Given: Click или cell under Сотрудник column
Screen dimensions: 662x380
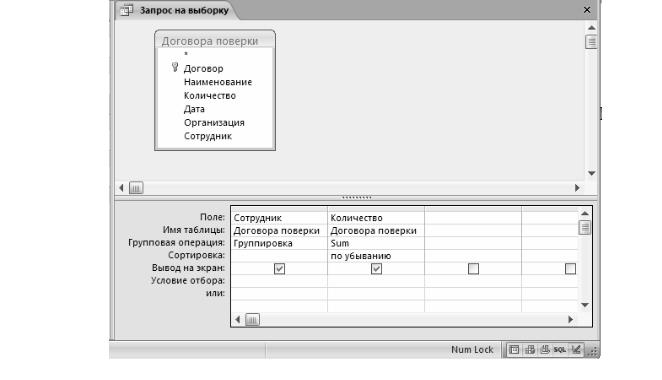Looking at the screenshot, I should pos(279,294).
